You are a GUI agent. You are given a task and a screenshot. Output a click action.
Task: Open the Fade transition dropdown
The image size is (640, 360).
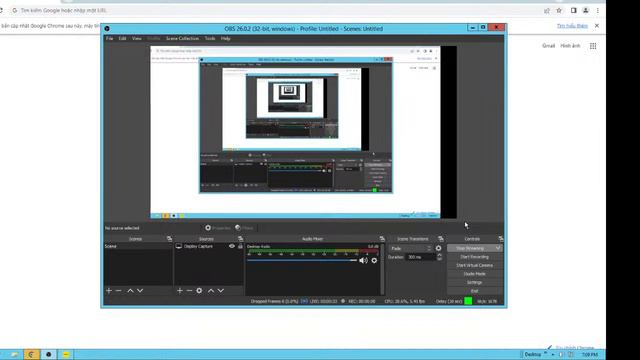[x=410, y=248]
